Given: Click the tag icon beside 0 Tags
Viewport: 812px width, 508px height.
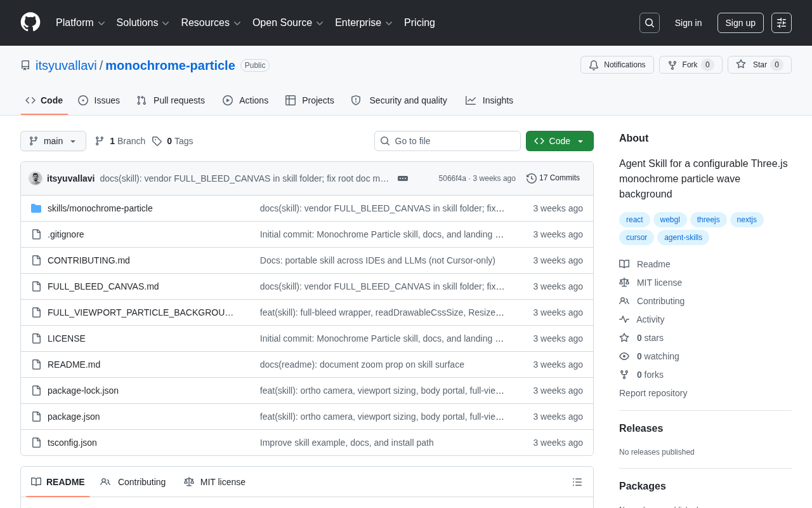Looking at the screenshot, I should (x=157, y=141).
